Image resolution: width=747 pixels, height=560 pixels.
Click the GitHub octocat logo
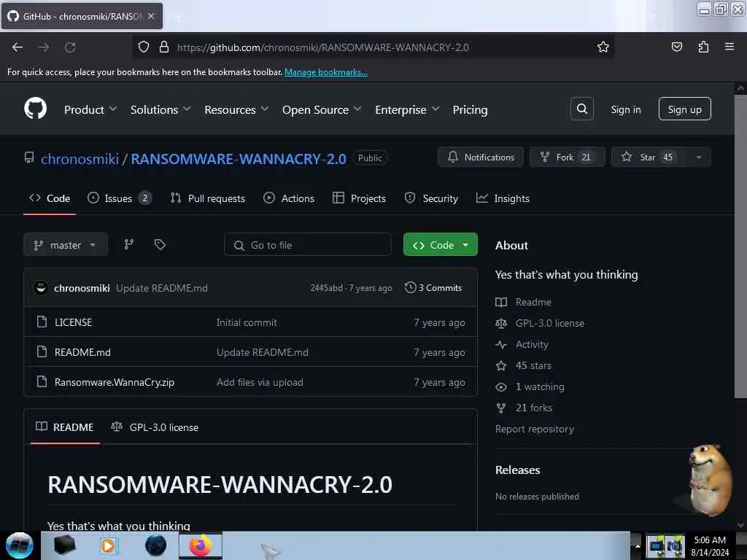pyautogui.click(x=35, y=109)
